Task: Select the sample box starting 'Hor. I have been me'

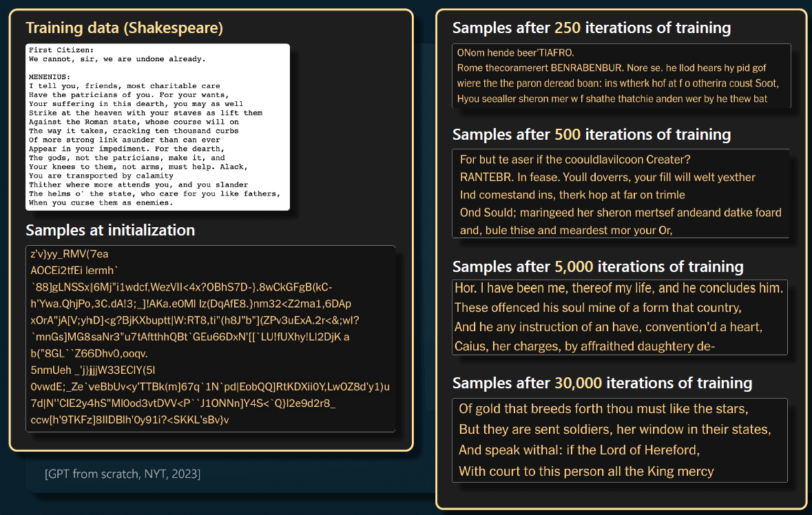Action: (x=619, y=317)
